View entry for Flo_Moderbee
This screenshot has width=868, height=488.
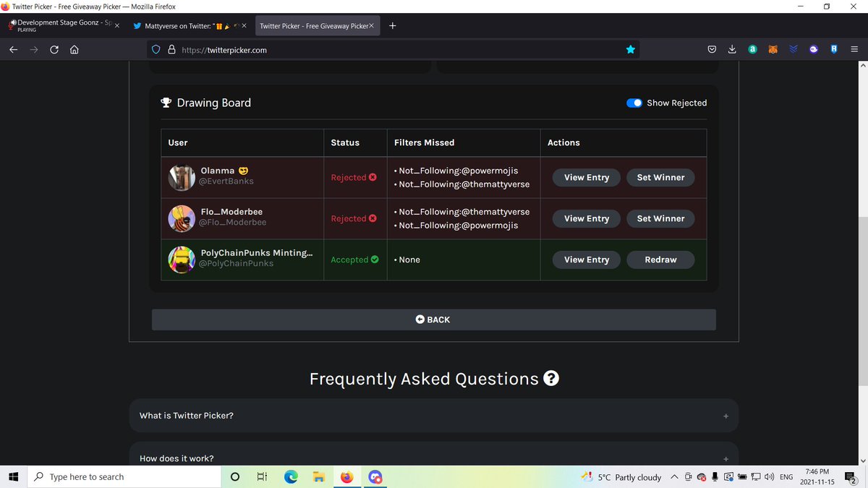(587, 218)
